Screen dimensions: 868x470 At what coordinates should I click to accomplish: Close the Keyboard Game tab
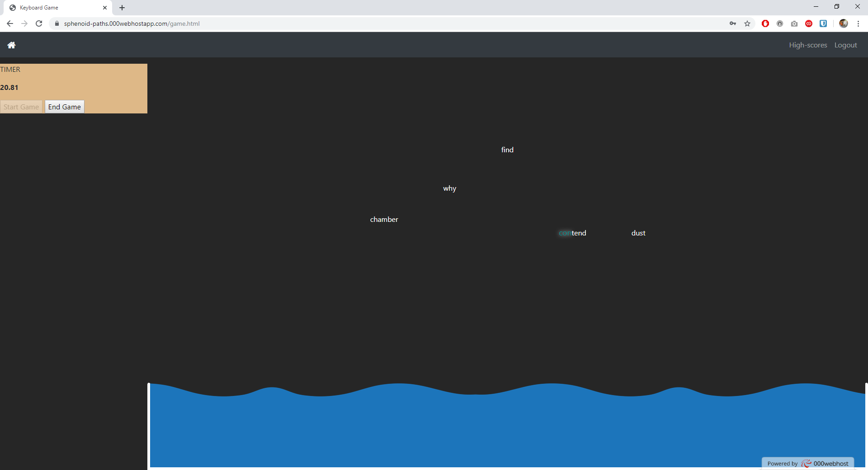pyautogui.click(x=105, y=8)
